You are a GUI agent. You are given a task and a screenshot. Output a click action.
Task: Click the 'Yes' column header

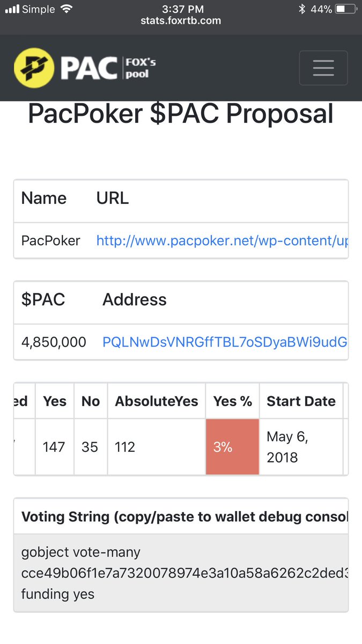(x=55, y=401)
